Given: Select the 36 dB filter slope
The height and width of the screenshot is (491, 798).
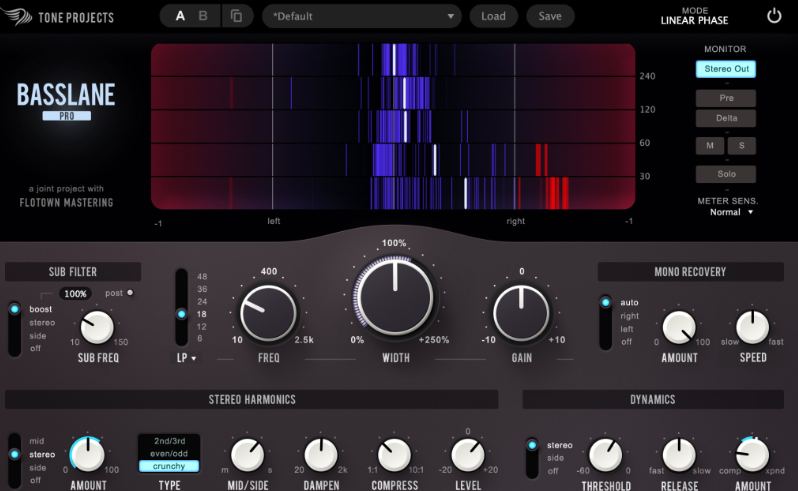Looking at the screenshot, I should pyautogui.click(x=202, y=289).
